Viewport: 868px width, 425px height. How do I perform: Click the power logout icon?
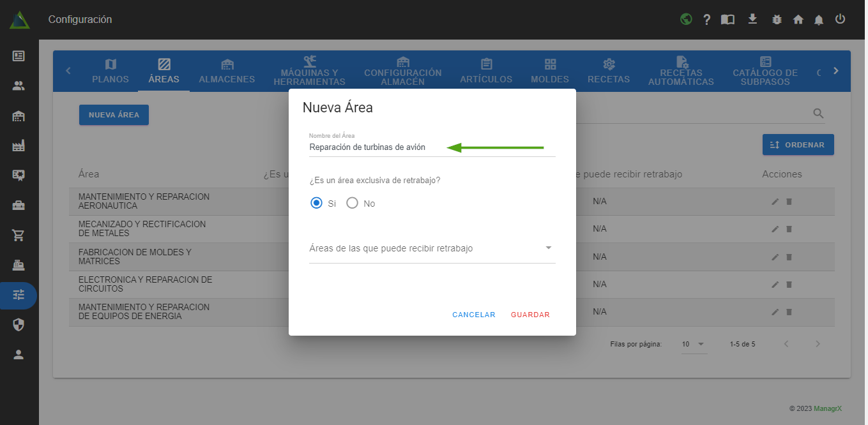coord(841,19)
